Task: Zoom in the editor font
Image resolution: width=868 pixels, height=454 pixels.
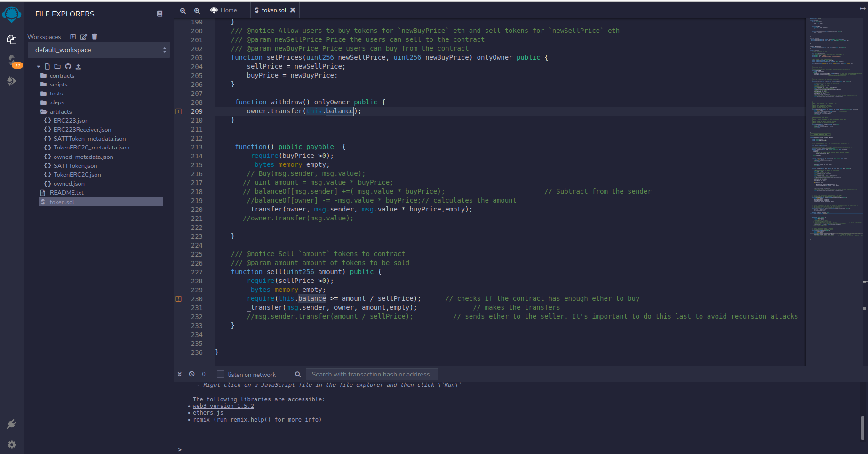Action: click(197, 10)
